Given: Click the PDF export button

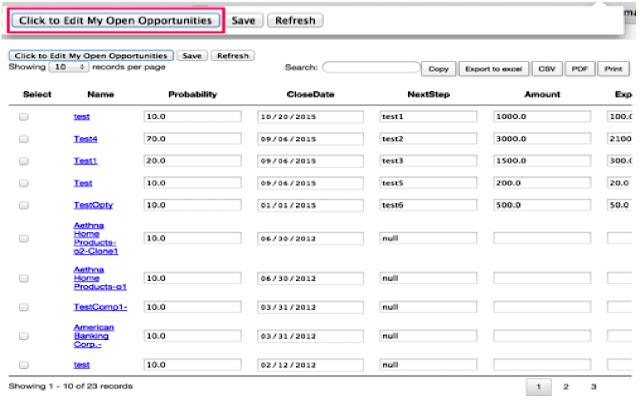Looking at the screenshot, I should (x=580, y=69).
